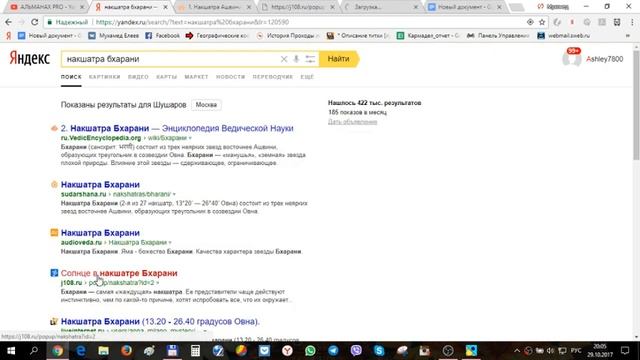Show more bookmarks via the » chevron
Screen dimensions: 640x360
coord(628,36)
